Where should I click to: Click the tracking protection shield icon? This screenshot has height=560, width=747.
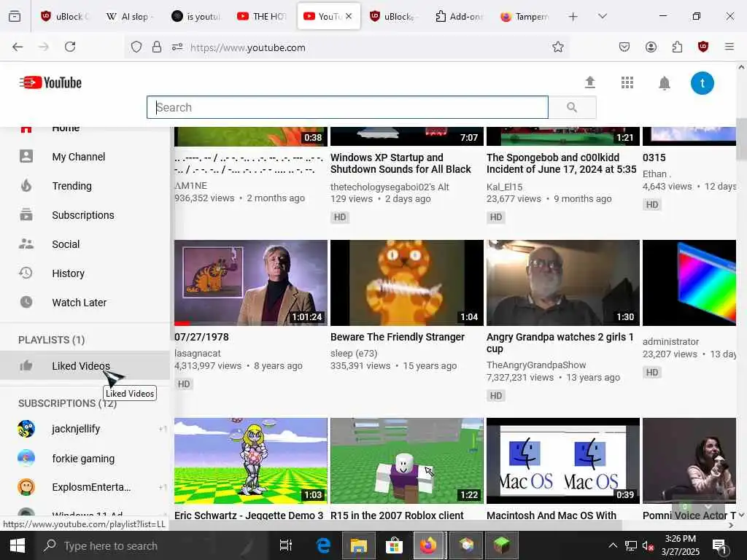coord(136,47)
